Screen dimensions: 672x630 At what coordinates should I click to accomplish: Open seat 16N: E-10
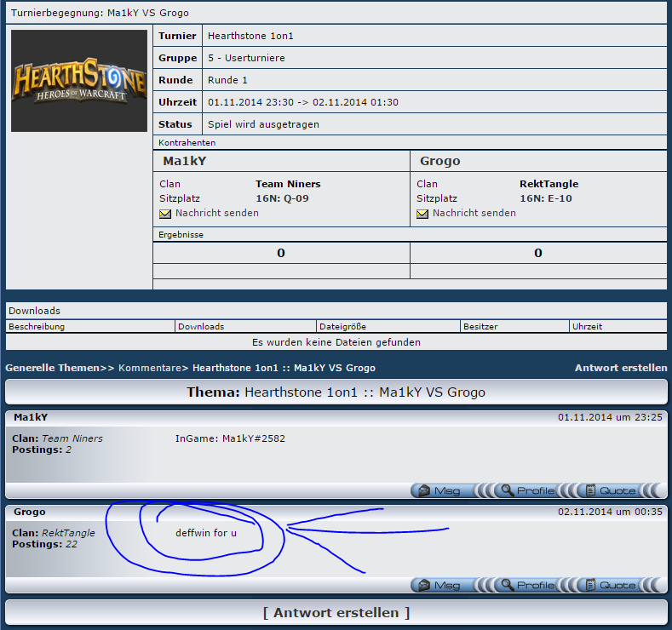(545, 198)
